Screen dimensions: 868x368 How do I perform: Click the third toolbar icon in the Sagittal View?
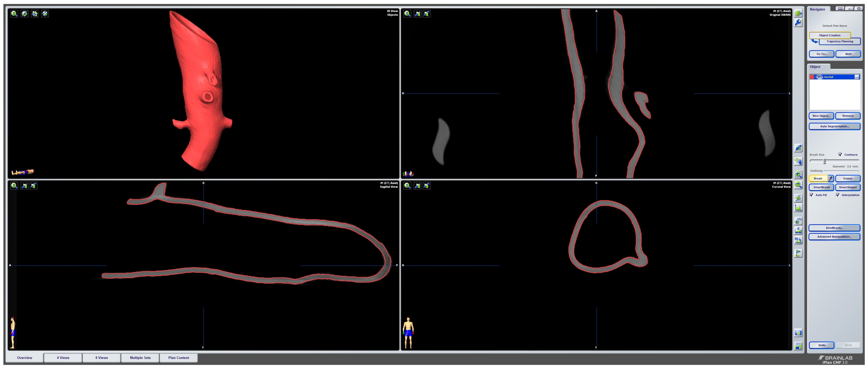pyautogui.click(x=33, y=186)
